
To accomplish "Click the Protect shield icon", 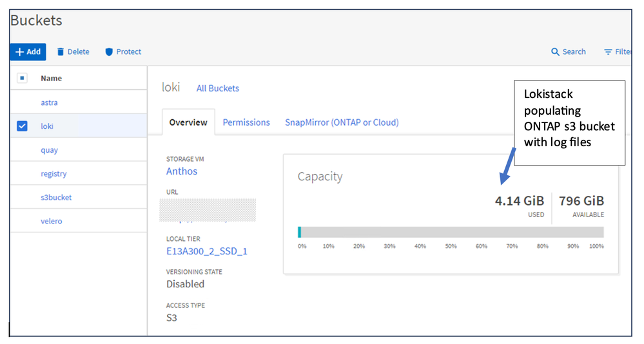I will tap(109, 52).
